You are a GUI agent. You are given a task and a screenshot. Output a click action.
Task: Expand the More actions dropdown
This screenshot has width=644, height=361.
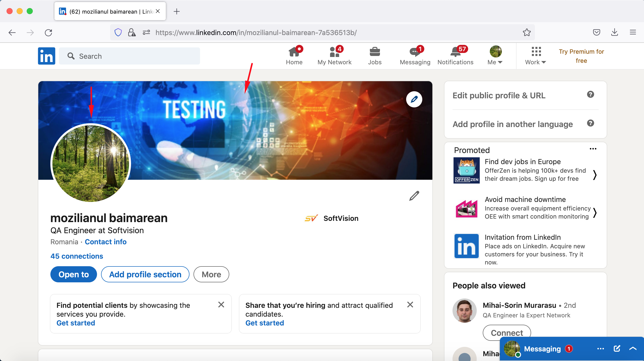click(x=211, y=274)
